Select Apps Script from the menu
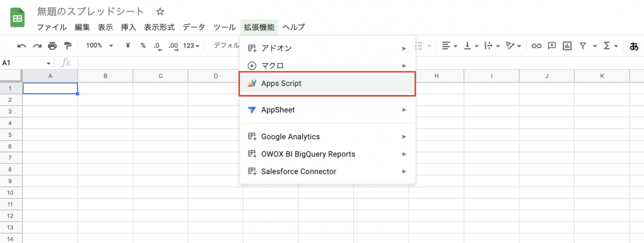The height and width of the screenshot is (243, 644). (327, 84)
